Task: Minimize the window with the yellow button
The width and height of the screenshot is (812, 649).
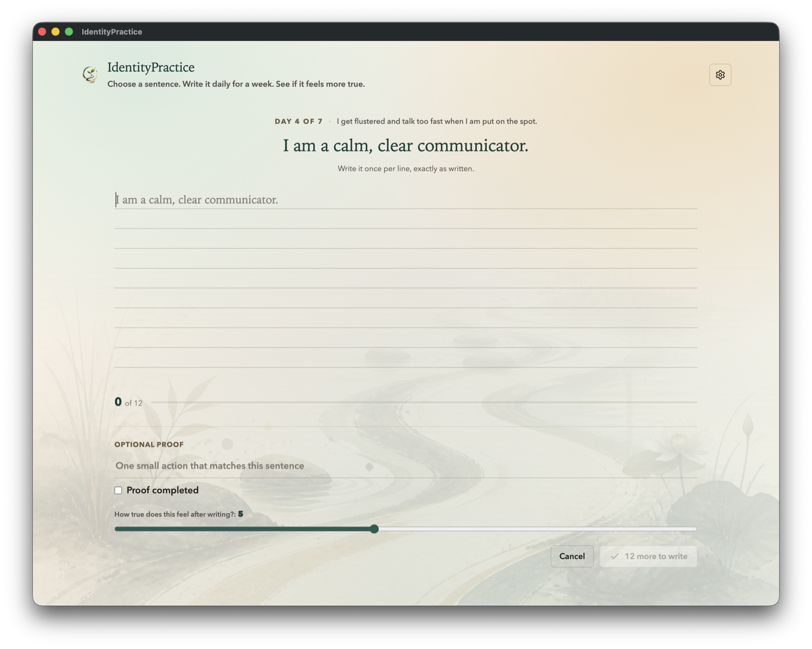Action: [55, 31]
